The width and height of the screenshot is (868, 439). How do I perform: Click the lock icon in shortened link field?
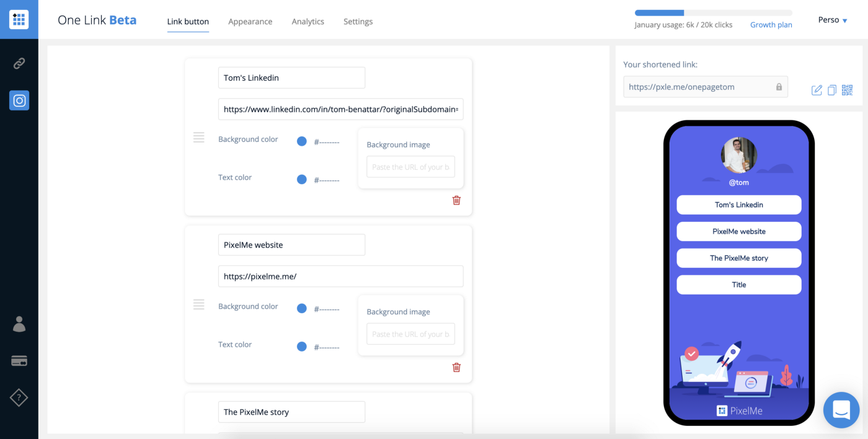tap(779, 87)
